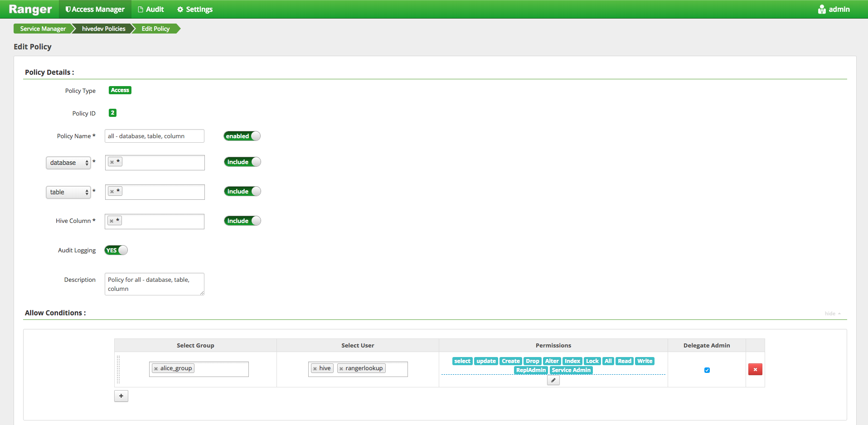Remove the * tag from database field
Viewport: 868px width, 425px height.
(x=112, y=162)
